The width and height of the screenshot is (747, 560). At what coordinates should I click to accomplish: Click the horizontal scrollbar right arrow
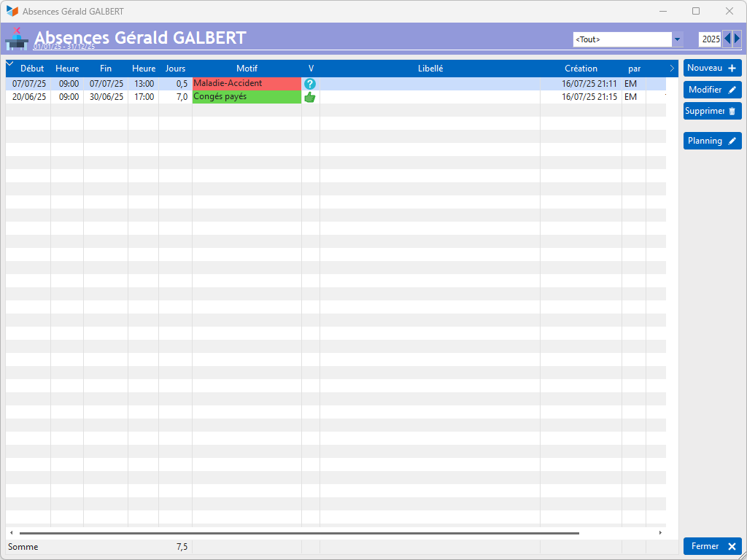660,533
